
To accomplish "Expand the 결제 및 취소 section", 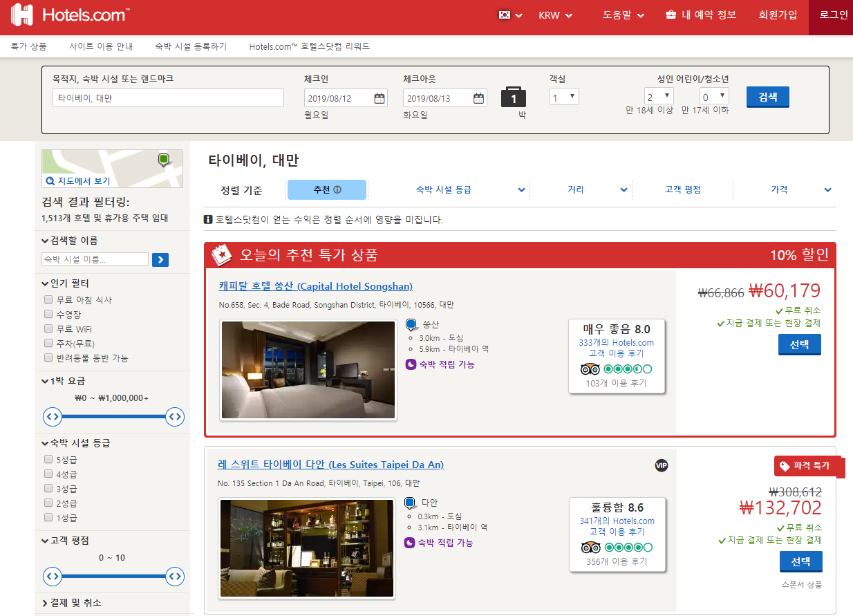I will 72,603.
